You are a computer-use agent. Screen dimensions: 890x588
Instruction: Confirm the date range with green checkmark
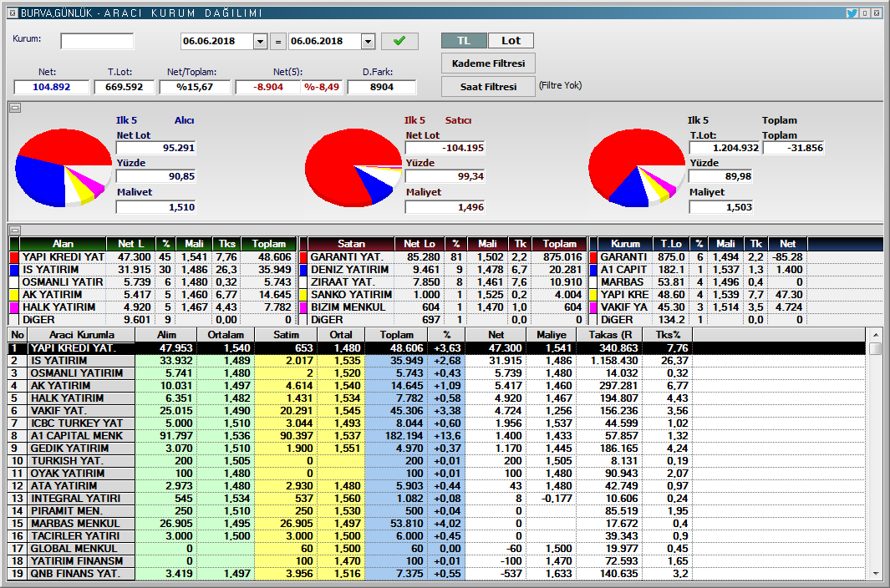coord(399,41)
